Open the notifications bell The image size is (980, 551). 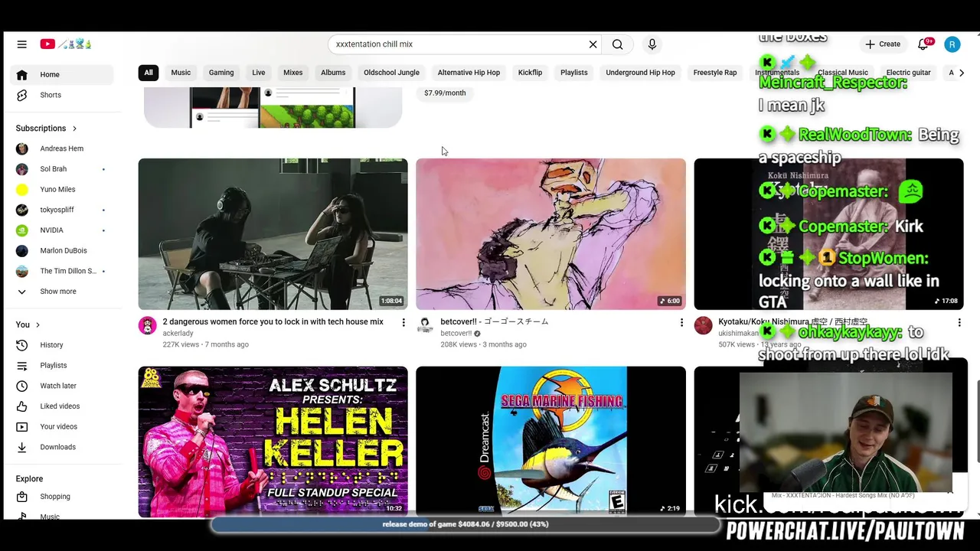point(923,44)
